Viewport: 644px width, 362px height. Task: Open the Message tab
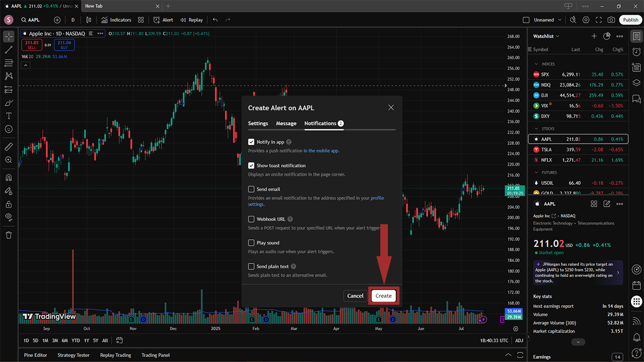(286, 123)
